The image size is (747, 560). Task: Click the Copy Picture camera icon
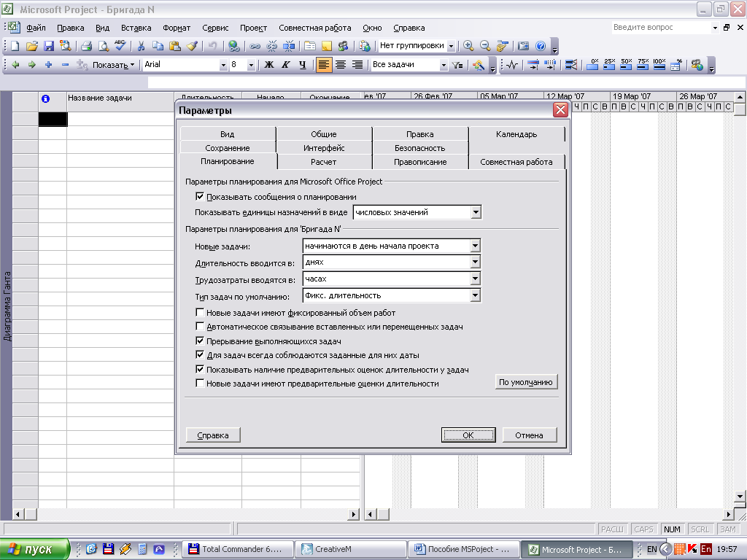pyautogui.click(x=524, y=46)
